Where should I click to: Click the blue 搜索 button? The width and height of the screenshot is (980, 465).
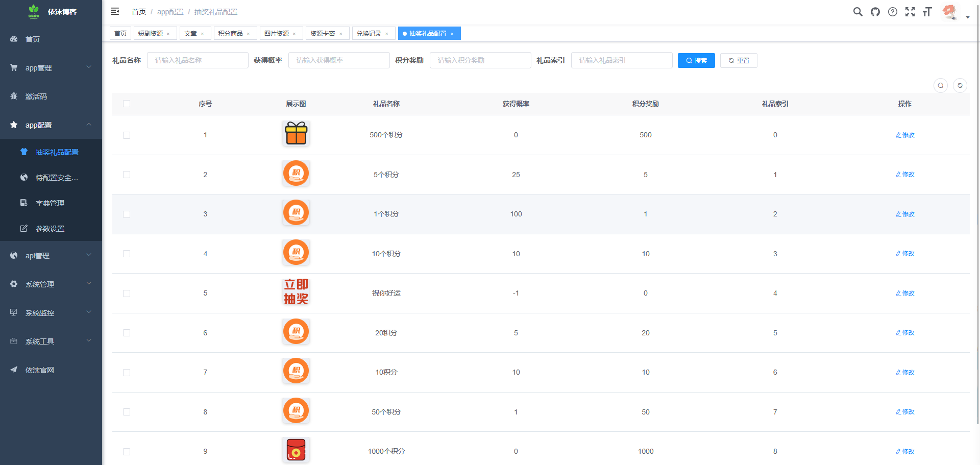(696, 61)
